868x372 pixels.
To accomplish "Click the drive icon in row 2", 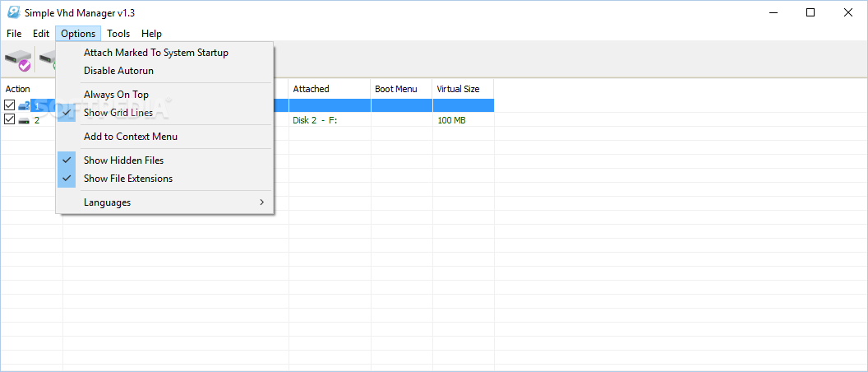I will pyautogui.click(x=24, y=120).
